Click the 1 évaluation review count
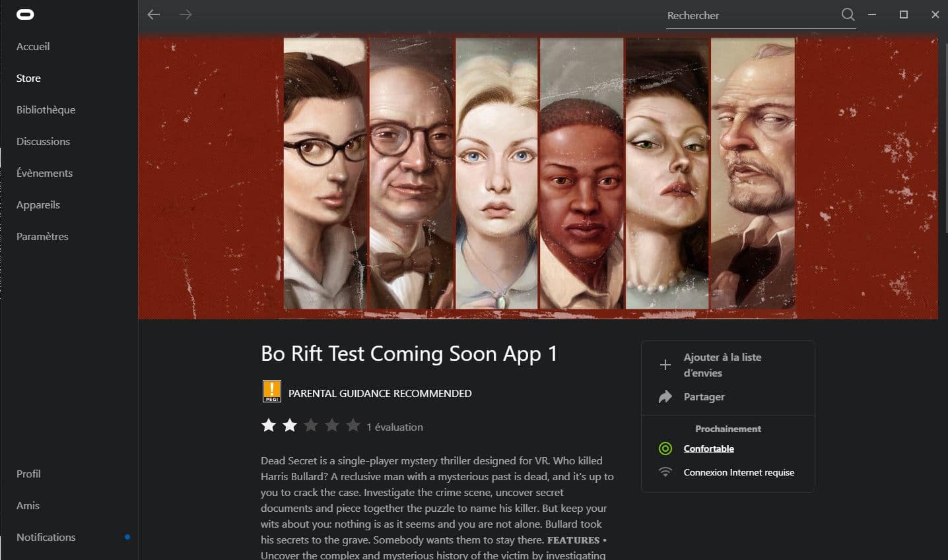This screenshot has width=948, height=560. click(x=395, y=427)
